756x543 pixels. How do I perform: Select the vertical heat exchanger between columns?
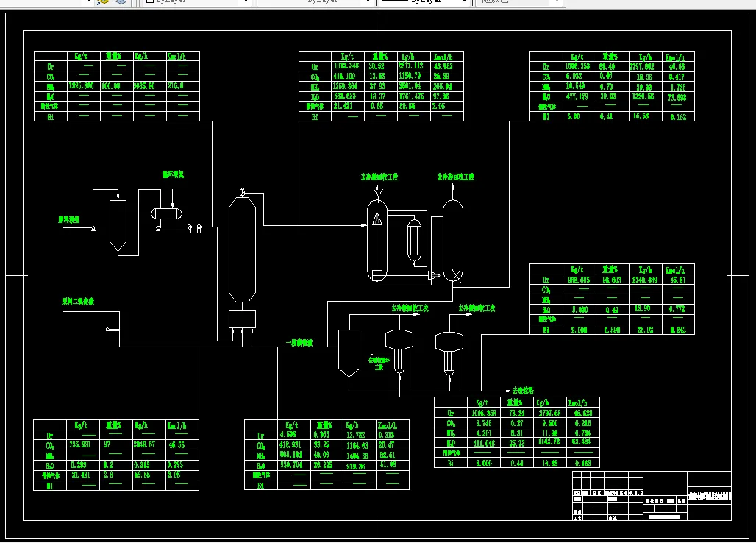pyautogui.click(x=414, y=240)
